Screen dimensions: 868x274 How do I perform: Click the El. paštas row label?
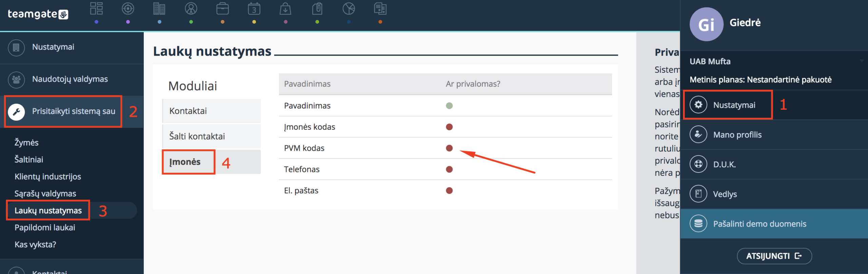301,190
